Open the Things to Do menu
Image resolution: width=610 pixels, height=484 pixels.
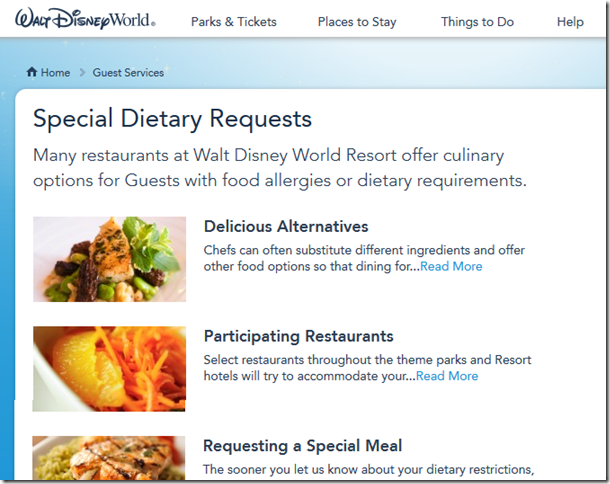pos(477,22)
